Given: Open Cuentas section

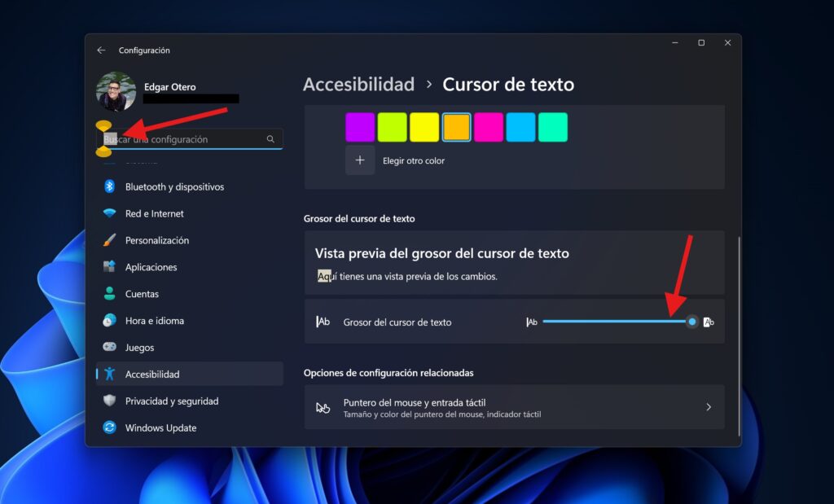Looking at the screenshot, I should click(189, 293).
